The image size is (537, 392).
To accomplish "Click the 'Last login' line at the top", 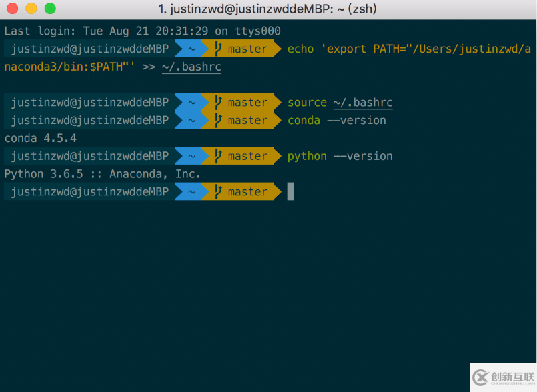I will pos(142,31).
